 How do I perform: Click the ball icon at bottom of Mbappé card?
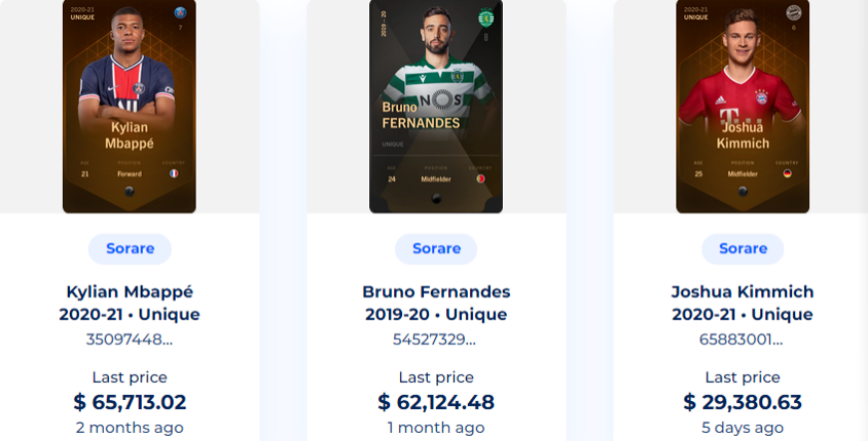(129, 192)
